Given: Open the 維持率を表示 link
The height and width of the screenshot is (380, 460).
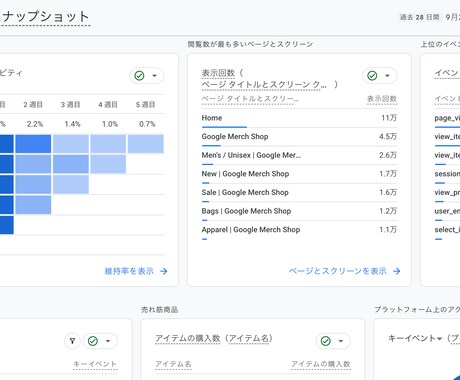Looking at the screenshot, I should (x=129, y=271).
